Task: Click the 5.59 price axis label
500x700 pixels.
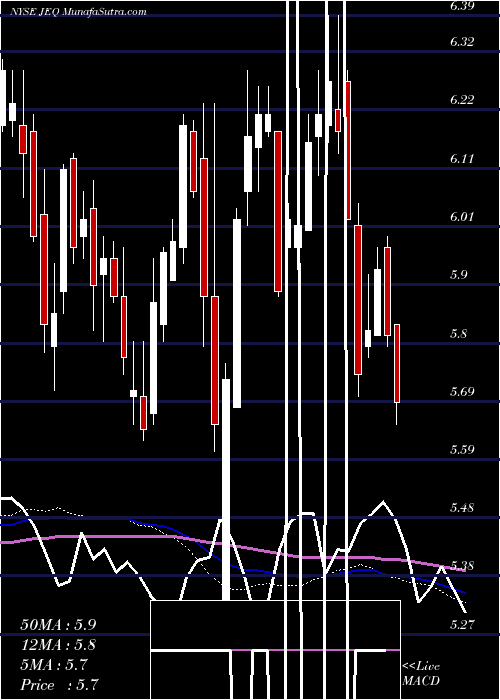Action: click(x=460, y=450)
